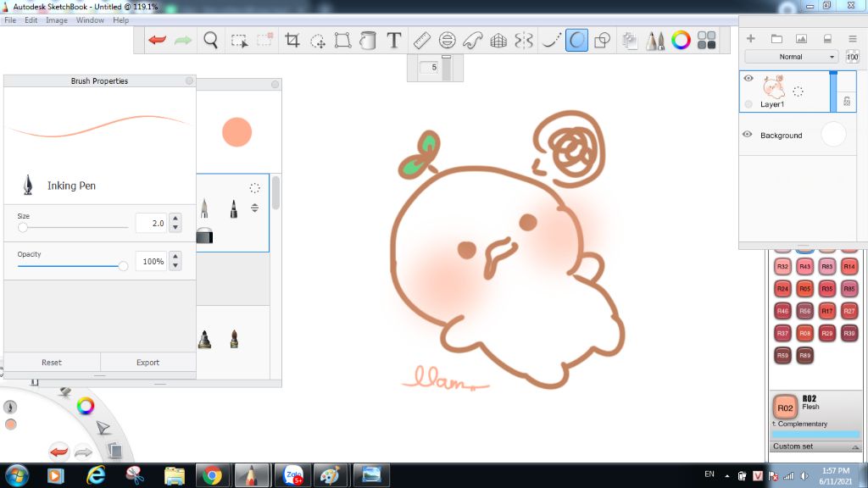Enable the Ellipse guide tool
Screen dimensions: 868x488
pos(448,40)
